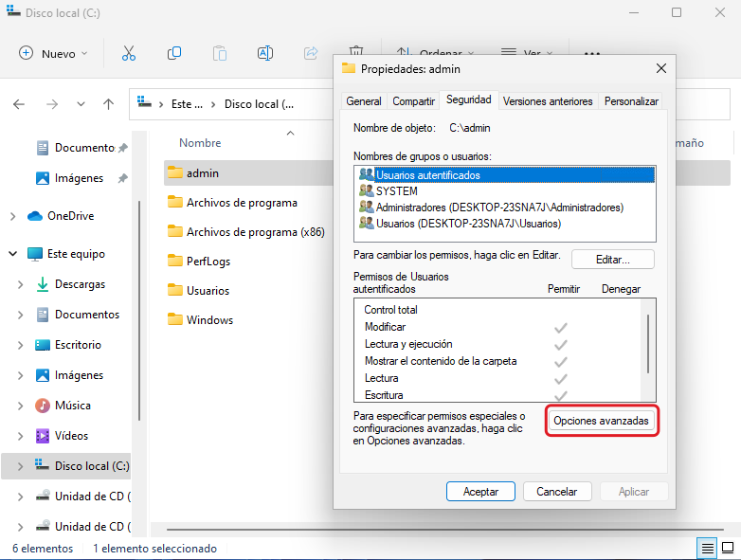Expand the Descargas folder node
The height and width of the screenshot is (560, 741).
coord(21,284)
